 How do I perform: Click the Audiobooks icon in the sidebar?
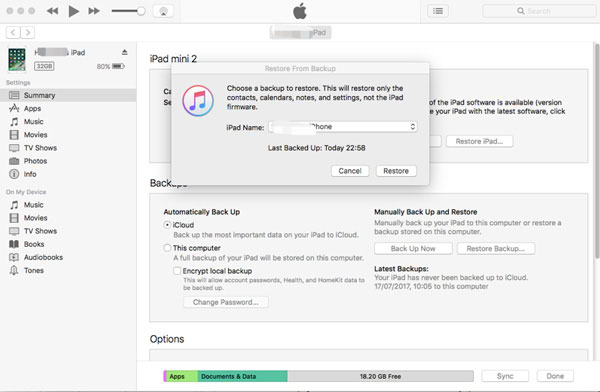(14, 257)
